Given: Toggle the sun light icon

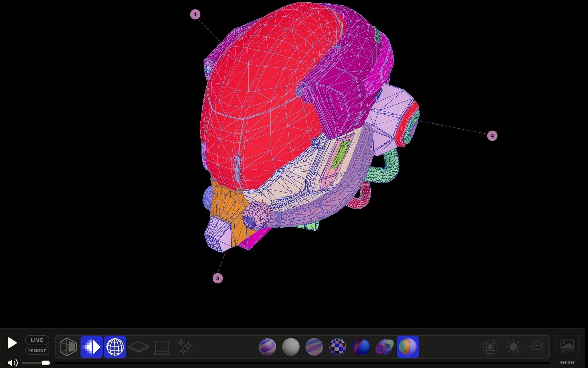Looking at the screenshot, I should coord(513,347).
